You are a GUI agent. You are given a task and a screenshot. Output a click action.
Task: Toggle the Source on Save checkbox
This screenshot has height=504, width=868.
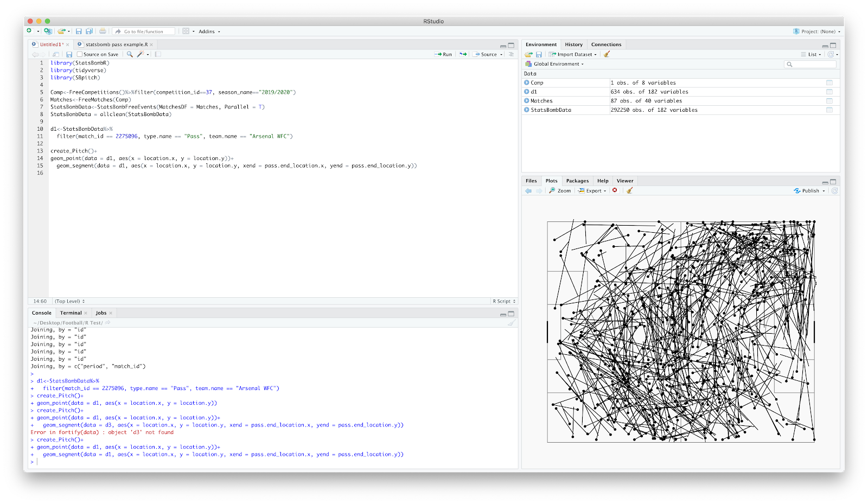[80, 54]
